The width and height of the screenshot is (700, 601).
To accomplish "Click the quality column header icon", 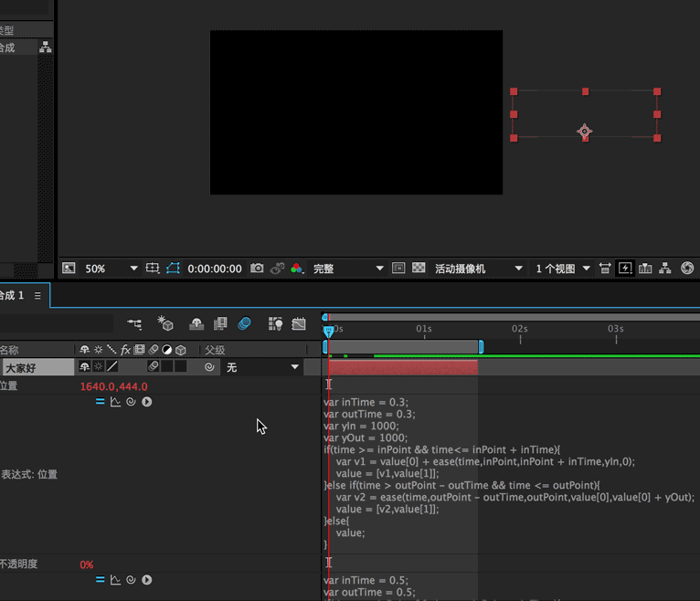I will 111,350.
